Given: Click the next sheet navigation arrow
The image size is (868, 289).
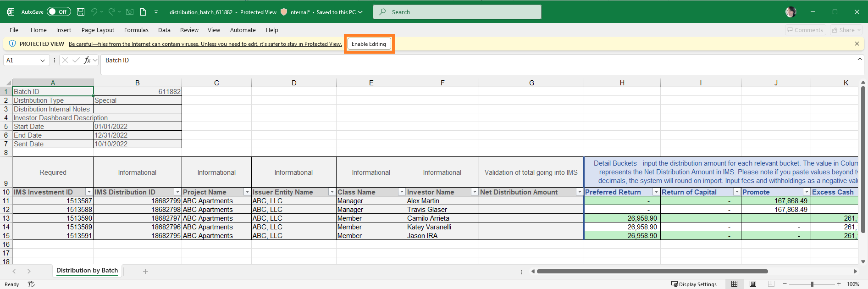Looking at the screenshot, I should (29, 271).
